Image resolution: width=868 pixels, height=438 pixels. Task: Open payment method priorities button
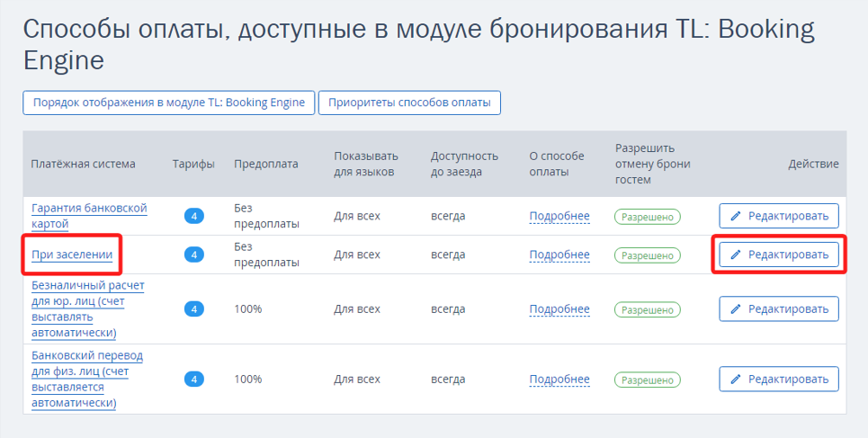click(x=409, y=103)
